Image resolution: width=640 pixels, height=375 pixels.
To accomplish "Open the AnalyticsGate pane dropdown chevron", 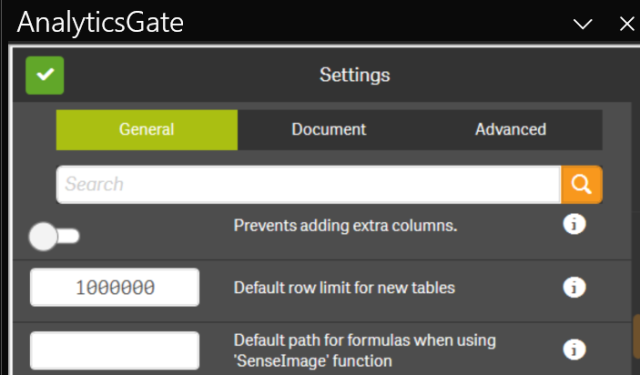I will [x=582, y=24].
